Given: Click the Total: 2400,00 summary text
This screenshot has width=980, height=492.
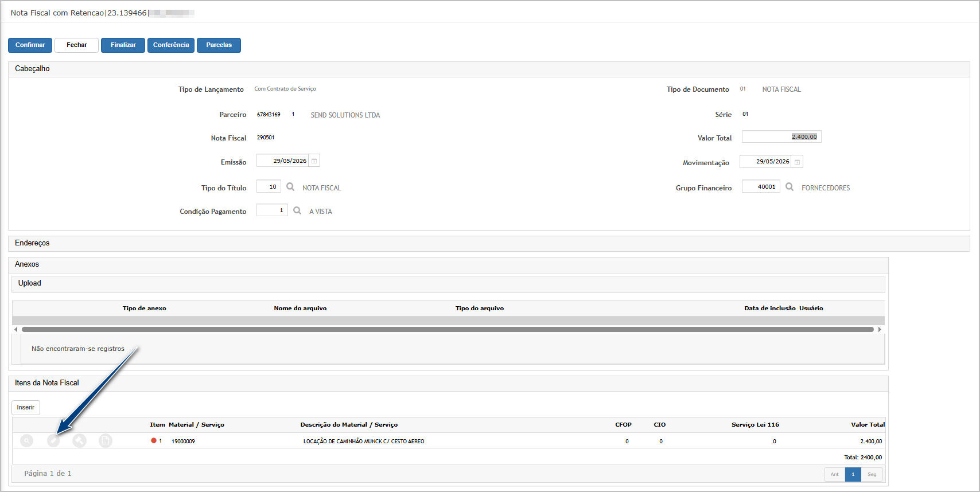Looking at the screenshot, I should click(863, 458).
